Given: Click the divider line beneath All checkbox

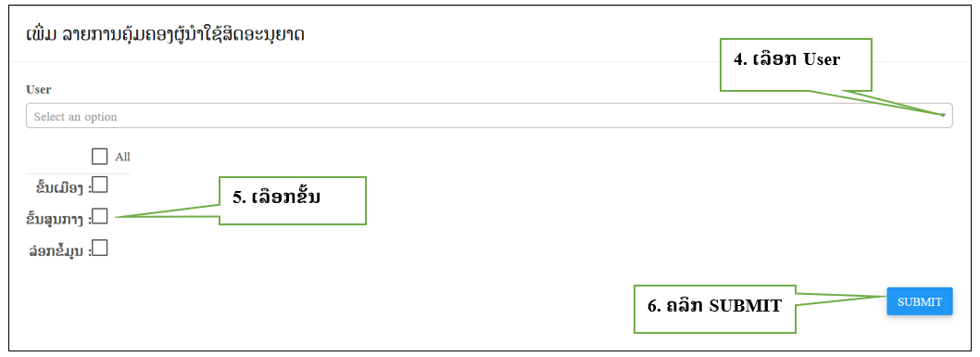Looking at the screenshot, I should pyautogui.click(x=78, y=173).
